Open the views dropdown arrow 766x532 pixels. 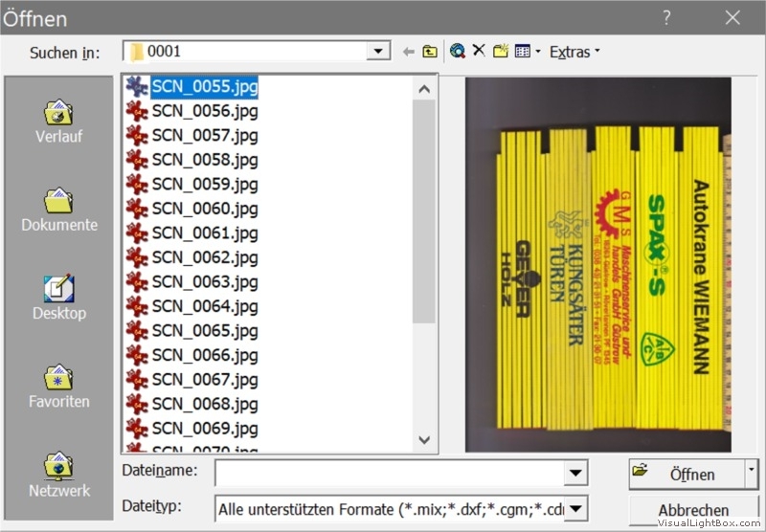pyautogui.click(x=538, y=52)
